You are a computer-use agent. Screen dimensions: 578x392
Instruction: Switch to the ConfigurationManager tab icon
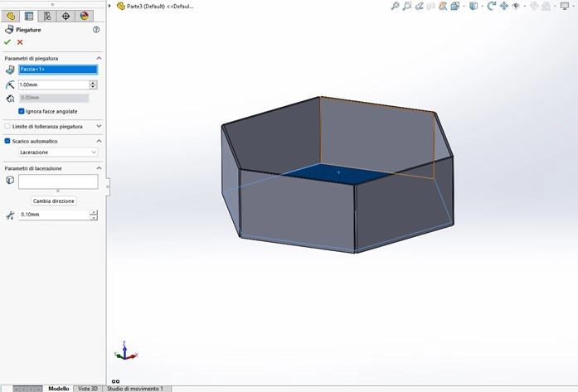pos(47,16)
